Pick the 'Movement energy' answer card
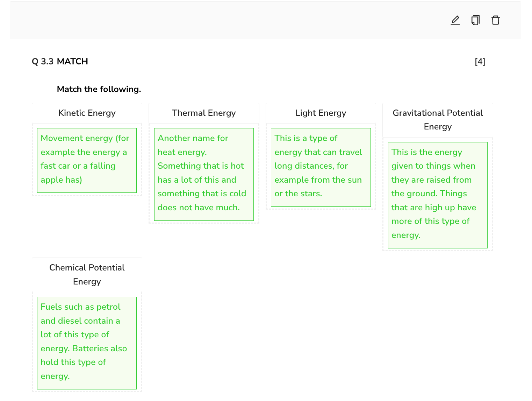532x401 pixels. [87, 160]
